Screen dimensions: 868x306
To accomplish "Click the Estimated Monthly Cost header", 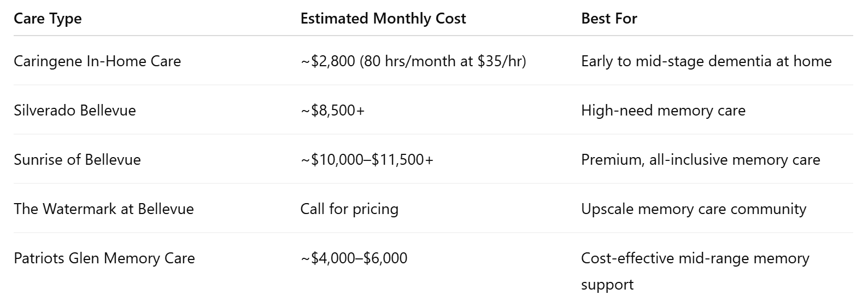I will (383, 19).
